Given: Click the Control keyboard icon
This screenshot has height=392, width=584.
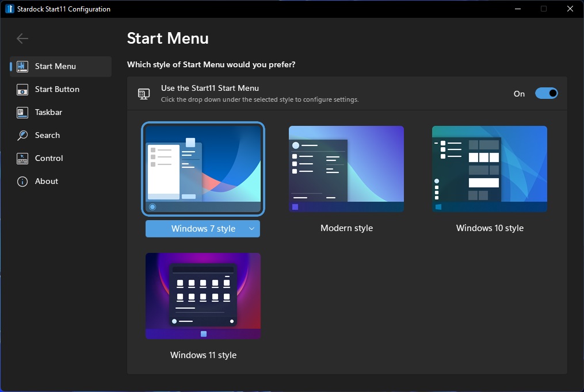Looking at the screenshot, I should click(22, 159).
